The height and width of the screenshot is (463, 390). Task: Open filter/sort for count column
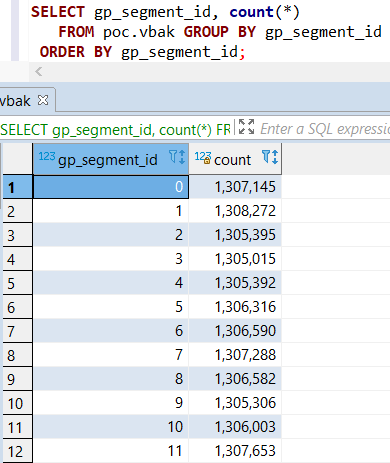pos(270,157)
